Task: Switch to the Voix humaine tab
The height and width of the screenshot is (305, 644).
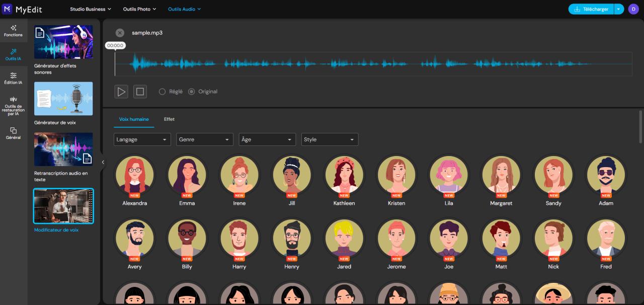Action: pyautogui.click(x=134, y=119)
